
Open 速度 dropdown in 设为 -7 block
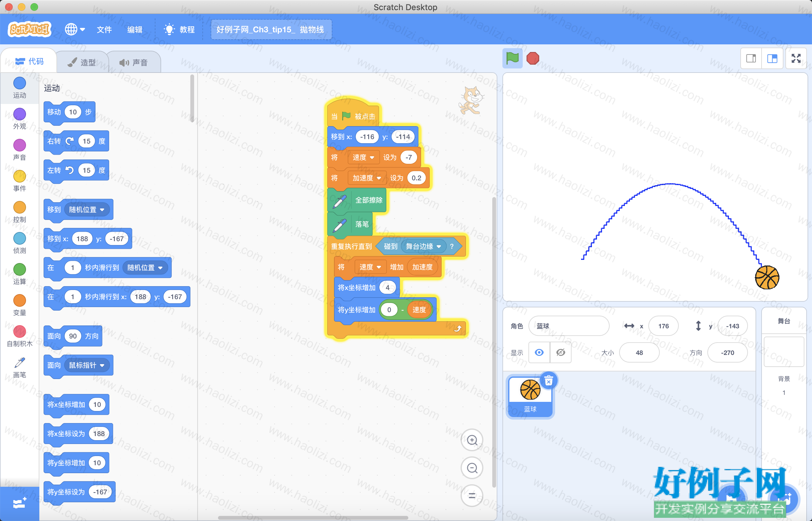pos(363,157)
